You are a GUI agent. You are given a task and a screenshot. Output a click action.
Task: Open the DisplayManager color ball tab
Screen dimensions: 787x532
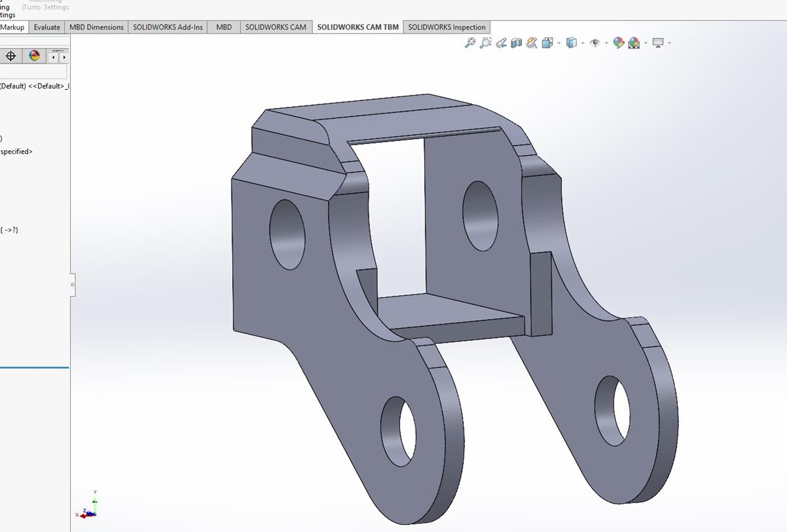[x=34, y=56]
